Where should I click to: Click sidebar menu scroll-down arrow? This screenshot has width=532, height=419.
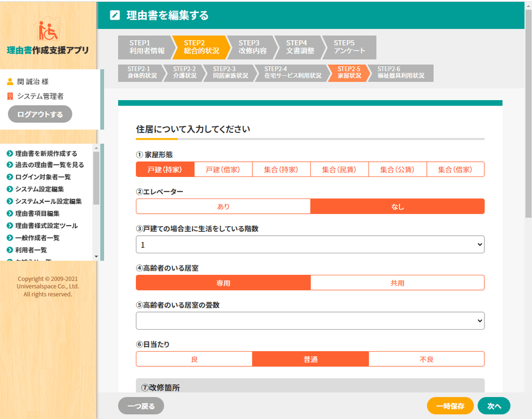(x=96, y=257)
